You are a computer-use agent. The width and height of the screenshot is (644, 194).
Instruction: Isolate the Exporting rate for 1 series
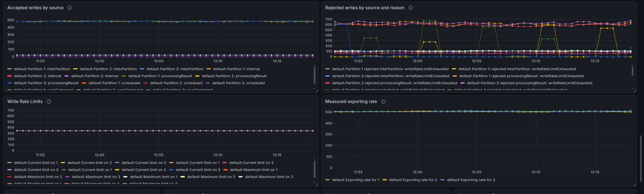click(x=356, y=180)
